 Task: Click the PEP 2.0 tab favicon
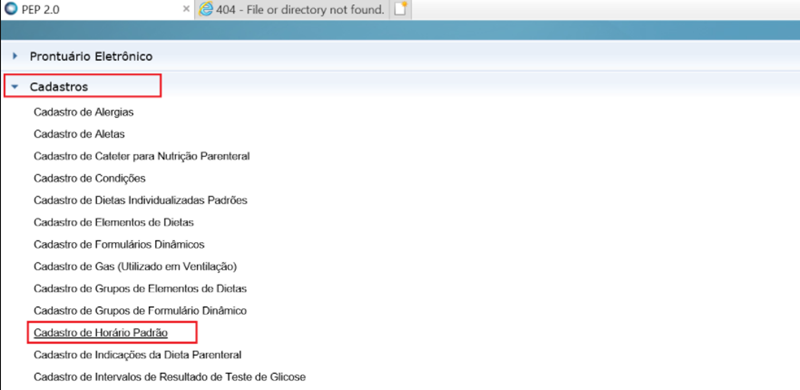pyautogui.click(x=10, y=10)
